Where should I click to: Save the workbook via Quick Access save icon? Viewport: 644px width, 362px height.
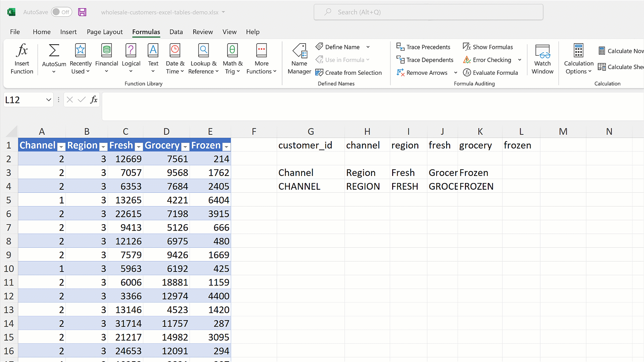tap(82, 12)
